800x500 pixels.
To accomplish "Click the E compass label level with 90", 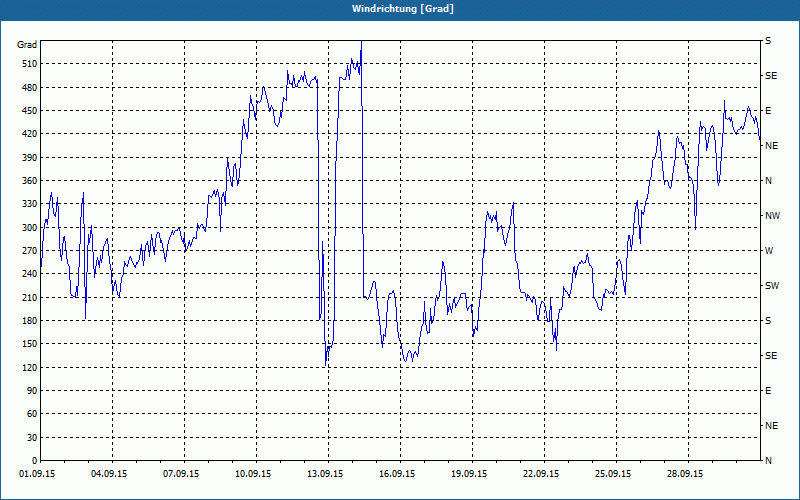I will click(x=768, y=390).
